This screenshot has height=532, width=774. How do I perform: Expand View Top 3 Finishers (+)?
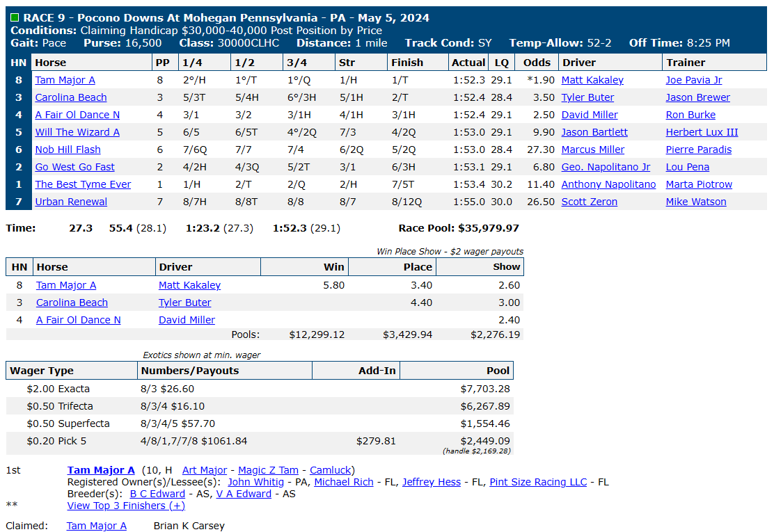click(126, 506)
